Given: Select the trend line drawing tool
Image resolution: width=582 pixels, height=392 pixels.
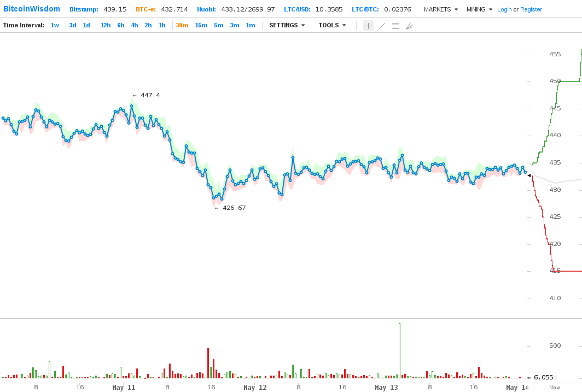Looking at the screenshot, I should [x=382, y=26].
